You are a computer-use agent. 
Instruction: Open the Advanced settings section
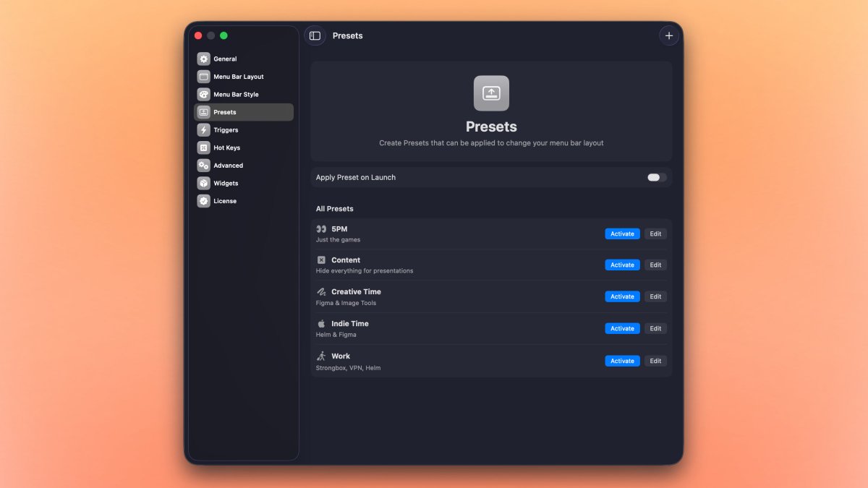[244, 166]
